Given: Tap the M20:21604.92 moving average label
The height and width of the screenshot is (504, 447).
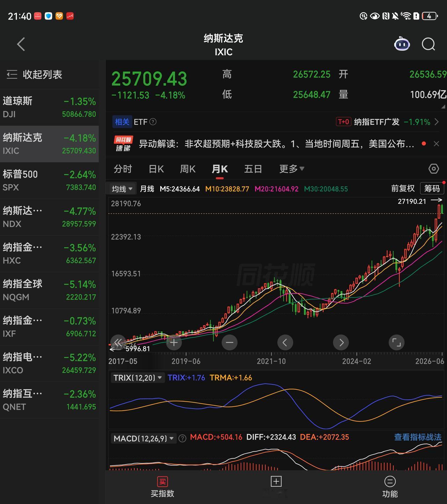Looking at the screenshot, I should (277, 189).
